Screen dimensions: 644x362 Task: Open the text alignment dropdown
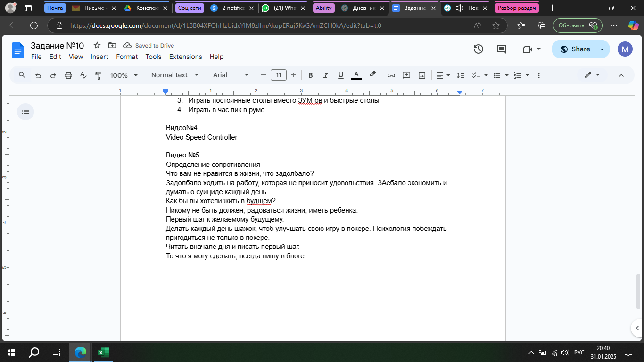pyautogui.click(x=443, y=75)
